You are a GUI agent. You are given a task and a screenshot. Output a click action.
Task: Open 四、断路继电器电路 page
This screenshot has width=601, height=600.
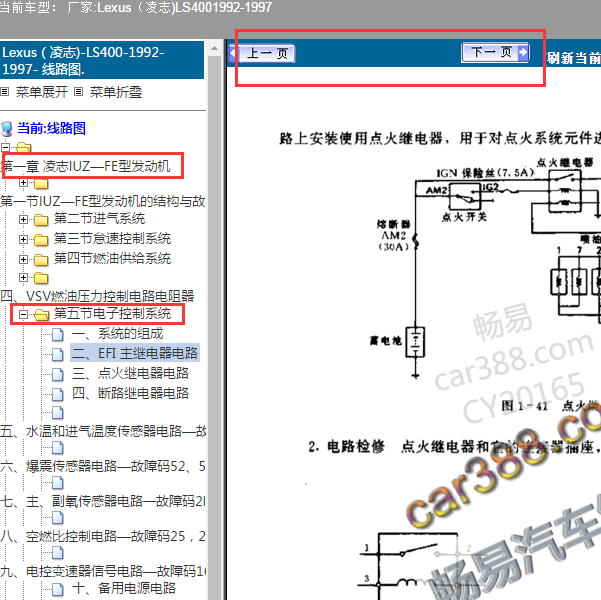click(131, 393)
